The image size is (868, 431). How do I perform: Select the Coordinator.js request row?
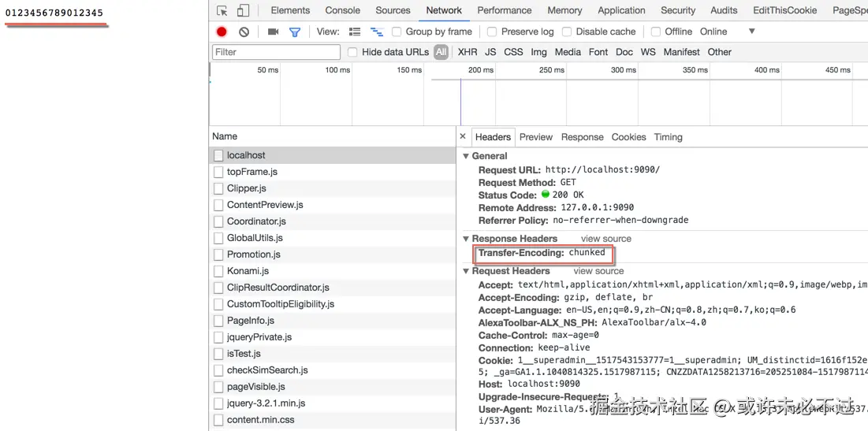pyautogui.click(x=332, y=221)
